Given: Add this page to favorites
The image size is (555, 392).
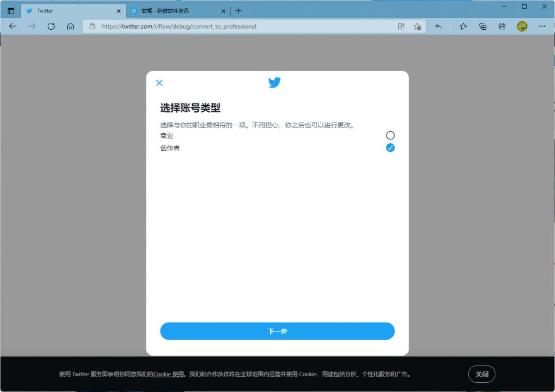Looking at the screenshot, I should click(417, 26).
